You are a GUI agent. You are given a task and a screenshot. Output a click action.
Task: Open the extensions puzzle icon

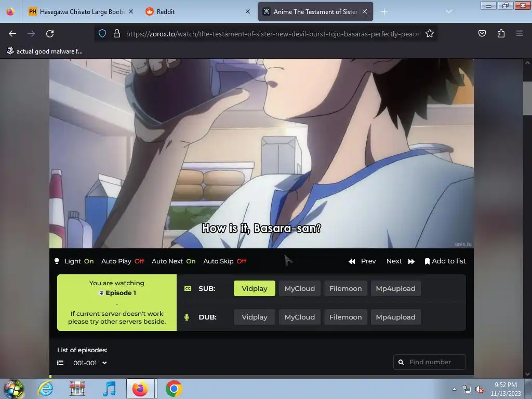pos(501,33)
